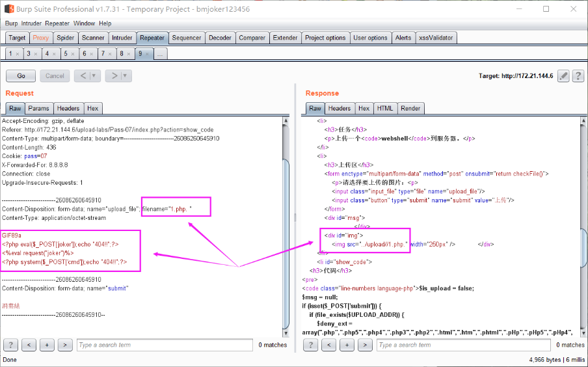The image size is (588, 367).
Task: Click the 'Cookie: pass=07' request line
Action: [x=24, y=156]
